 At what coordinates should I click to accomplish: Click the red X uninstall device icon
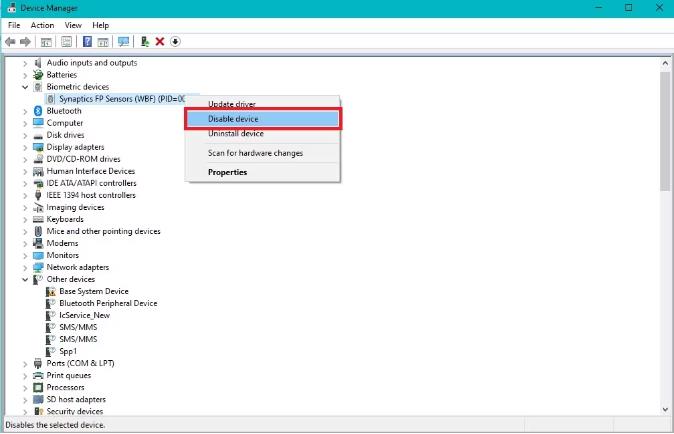click(x=160, y=42)
